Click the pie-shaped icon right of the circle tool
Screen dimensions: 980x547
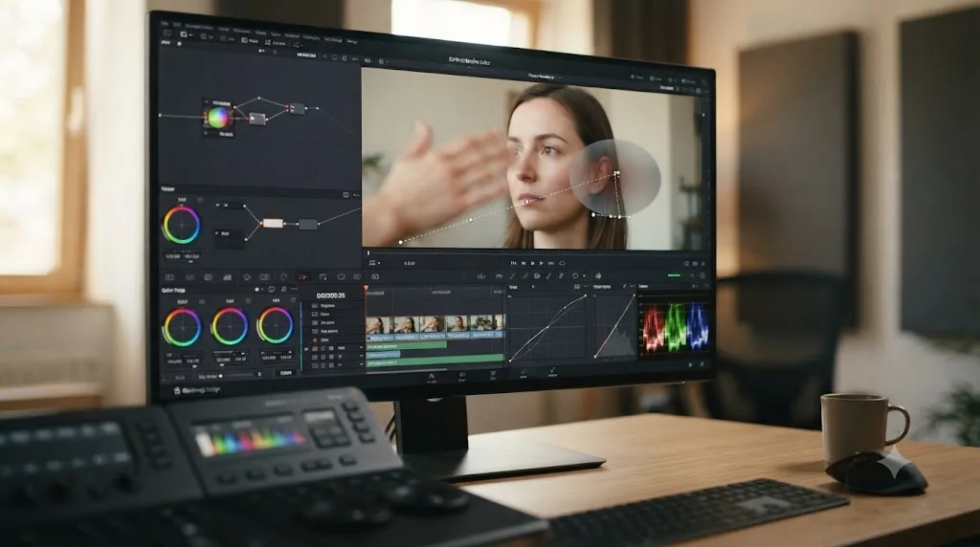coord(598,275)
